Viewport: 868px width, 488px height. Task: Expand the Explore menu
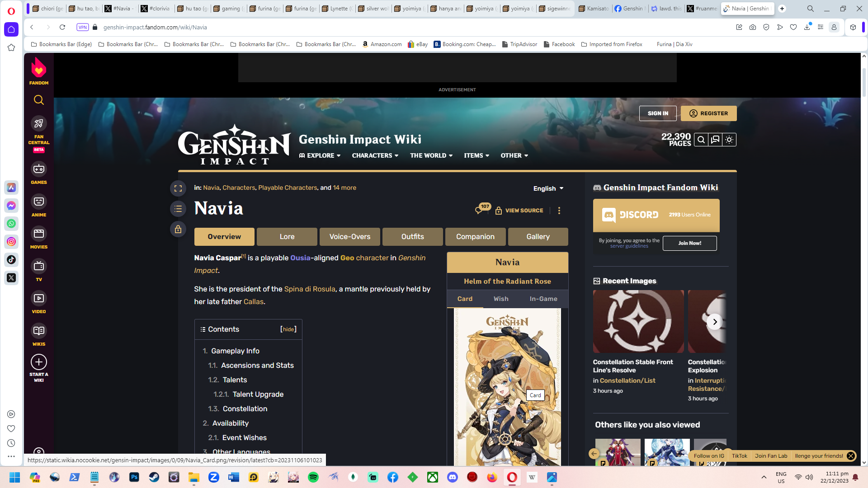click(320, 155)
